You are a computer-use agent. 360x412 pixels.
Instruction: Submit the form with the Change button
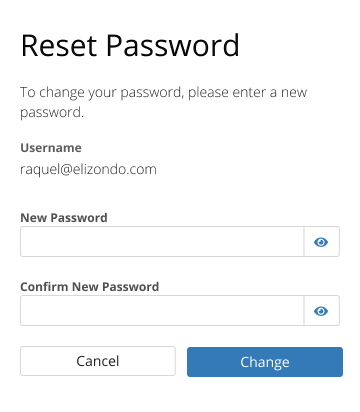[265, 362]
